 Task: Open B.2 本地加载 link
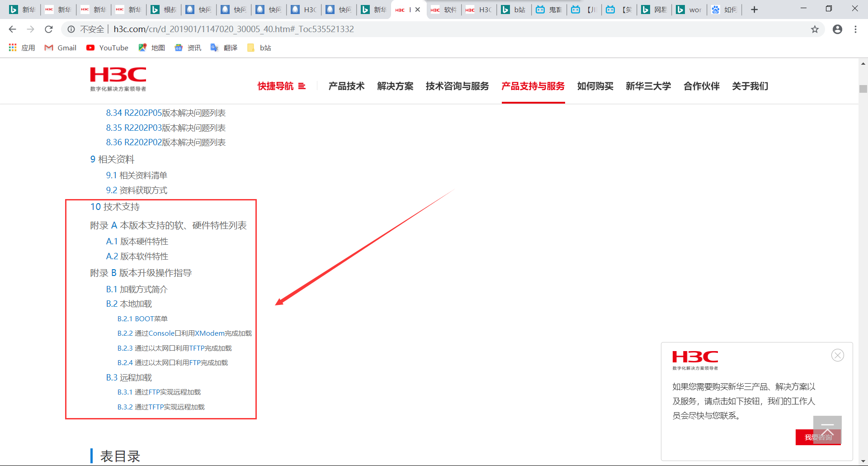(129, 304)
